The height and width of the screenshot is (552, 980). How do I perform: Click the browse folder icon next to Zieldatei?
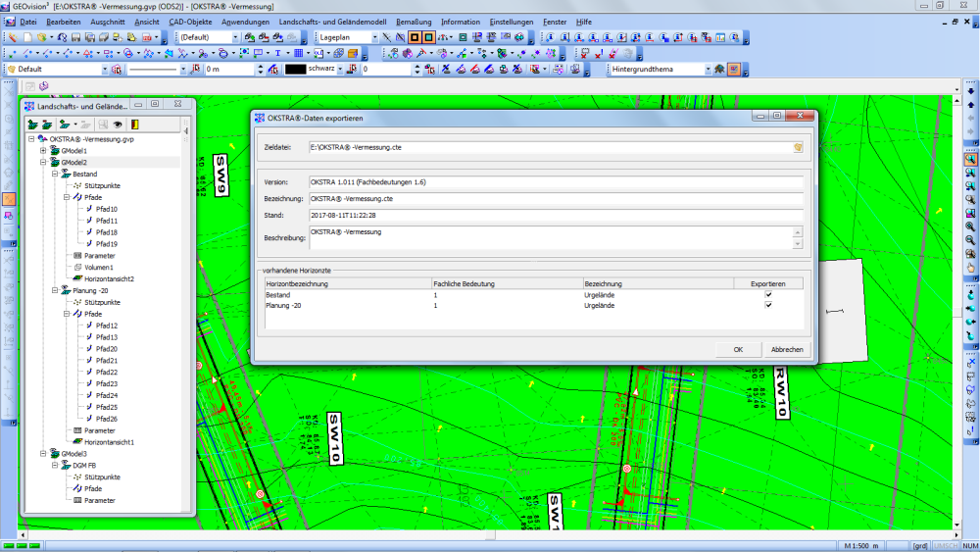[798, 147]
